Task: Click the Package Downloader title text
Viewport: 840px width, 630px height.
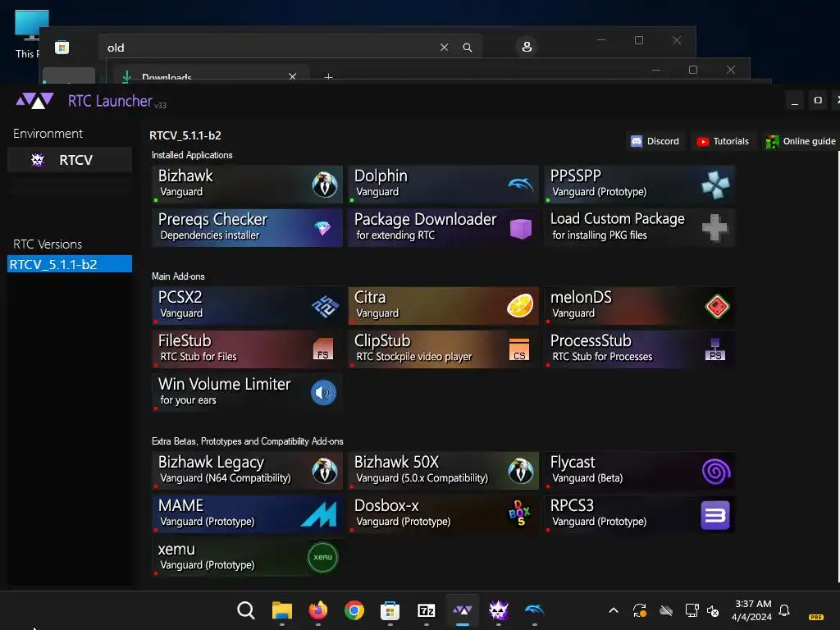Action: coord(426,219)
